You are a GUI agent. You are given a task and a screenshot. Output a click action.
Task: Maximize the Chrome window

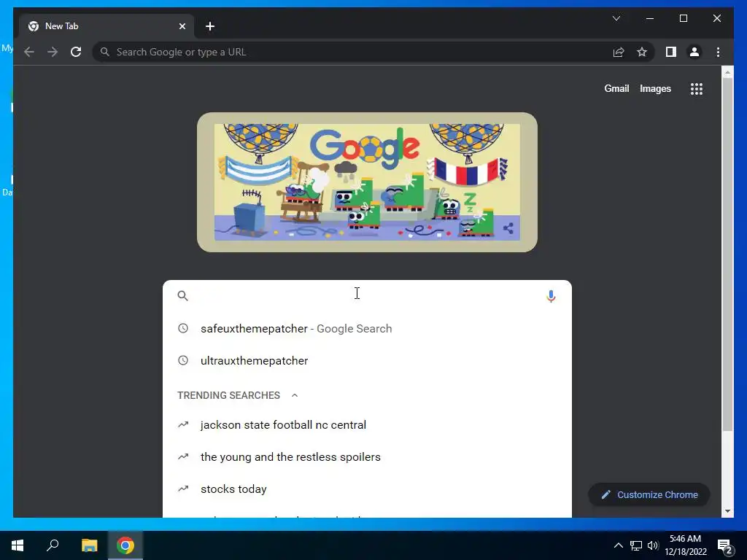[683, 18]
